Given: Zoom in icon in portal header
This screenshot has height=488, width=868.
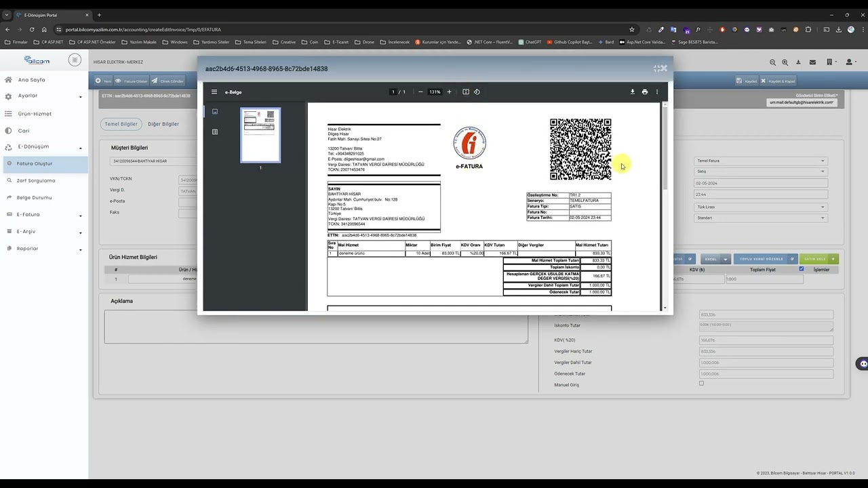Looking at the screenshot, I should point(785,62).
